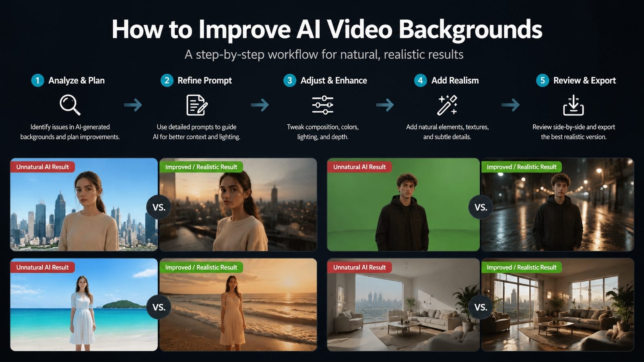Image resolution: width=644 pixels, height=362 pixels.
Task: Click "Improved / Realistic Result" label on the dusk city image
Action: 201,167
